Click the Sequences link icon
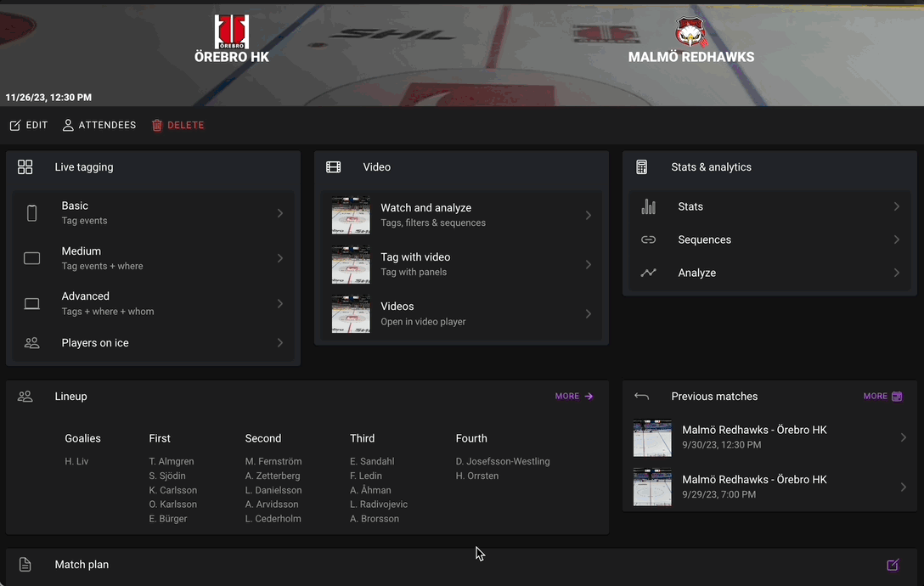Viewport: 924px width, 586px height. point(649,239)
